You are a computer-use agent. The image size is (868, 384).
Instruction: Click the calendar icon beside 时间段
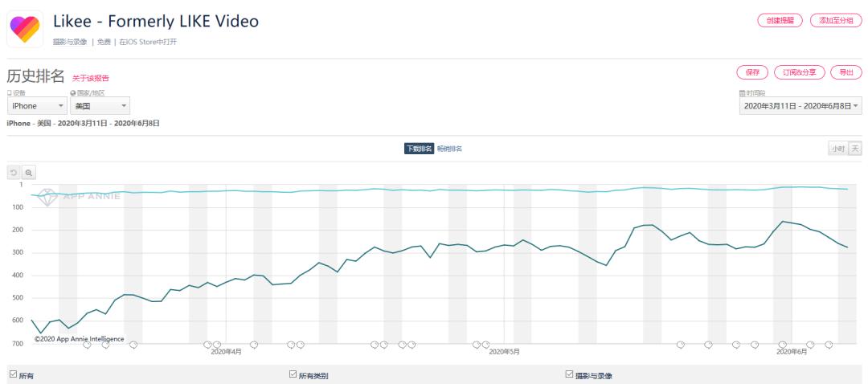tap(742, 93)
